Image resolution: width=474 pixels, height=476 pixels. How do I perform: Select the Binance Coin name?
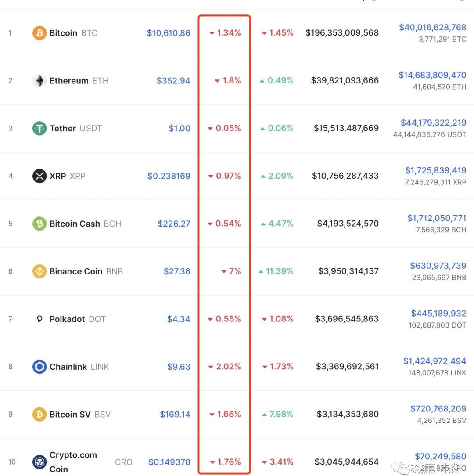[76, 271]
